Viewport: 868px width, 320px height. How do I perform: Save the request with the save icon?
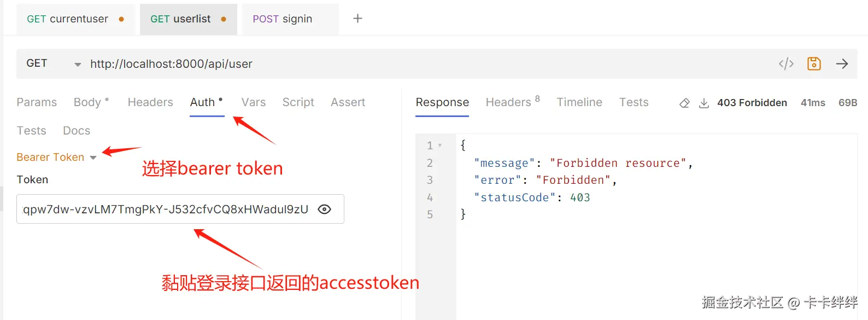(x=814, y=64)
